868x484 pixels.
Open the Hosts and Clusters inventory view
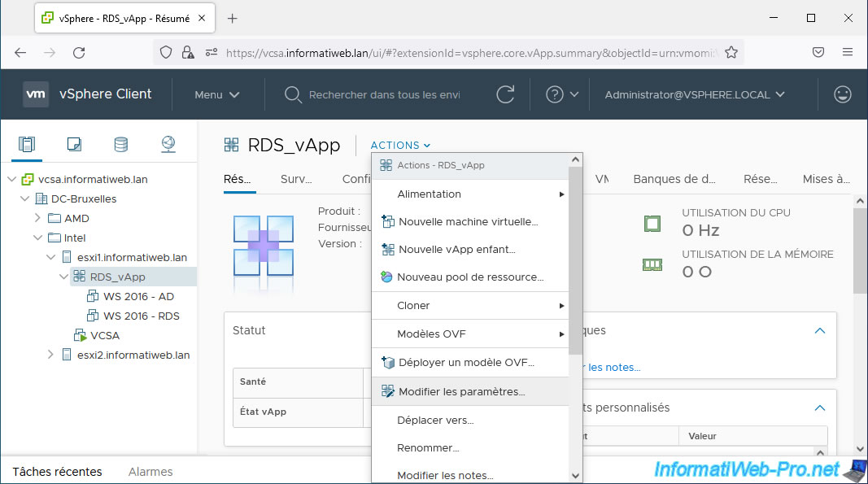point(27,145)
